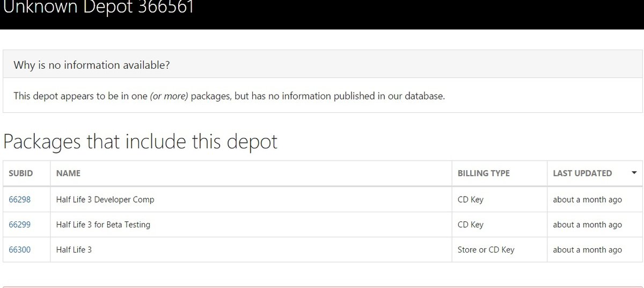
Task: Click last updated time for package 66298
Action: coord(587,199)
